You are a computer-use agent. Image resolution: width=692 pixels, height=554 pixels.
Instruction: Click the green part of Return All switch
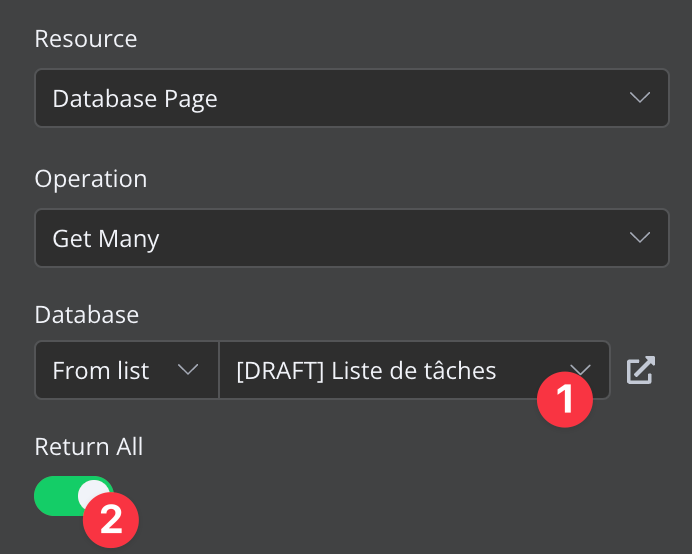pos(54,496)
